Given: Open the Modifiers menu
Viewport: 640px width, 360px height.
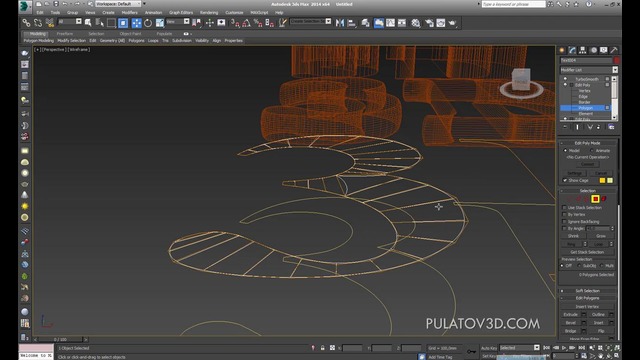Looking at the screenshot, I should 129,13.
